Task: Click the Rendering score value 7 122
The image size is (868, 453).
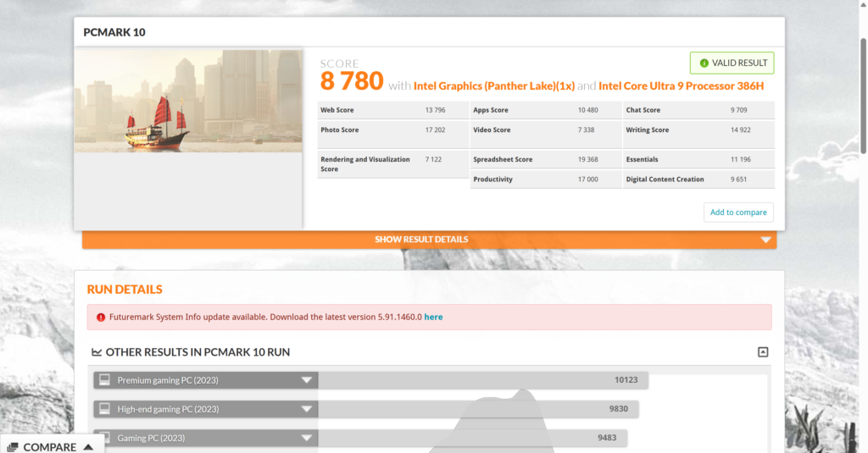Action: 433,159
